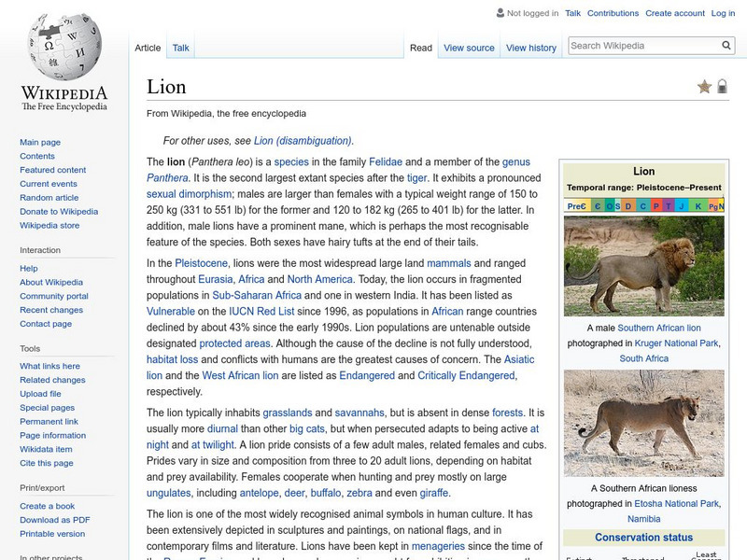
Task: Click the Log in link
Action: tap(723, 13)
